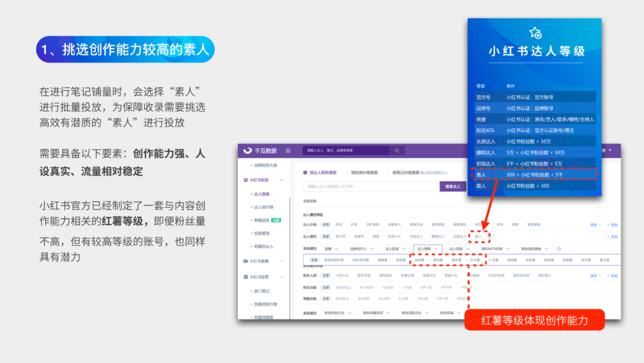The image size is (644, 363).
Task: Toggle the sidebar collapse icon beside the logo
Action: pos(288,151)
